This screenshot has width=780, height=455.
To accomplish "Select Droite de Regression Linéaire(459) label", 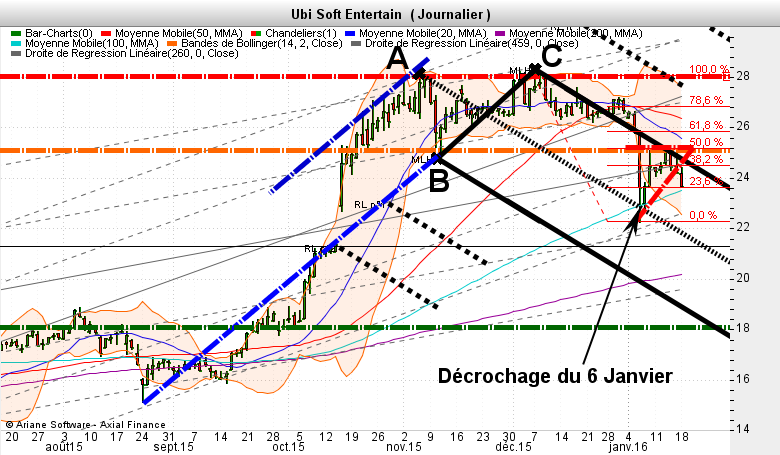I will pos(472,43).
